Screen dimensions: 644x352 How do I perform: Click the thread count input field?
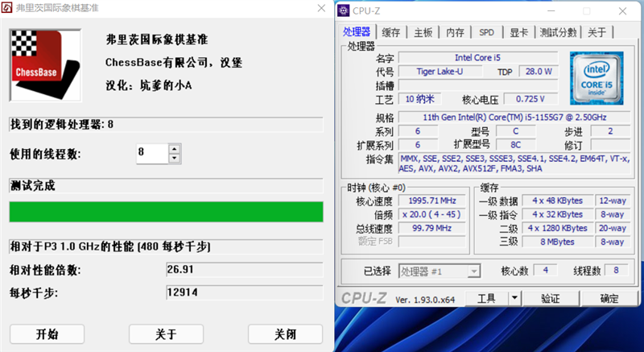(151, 153)
